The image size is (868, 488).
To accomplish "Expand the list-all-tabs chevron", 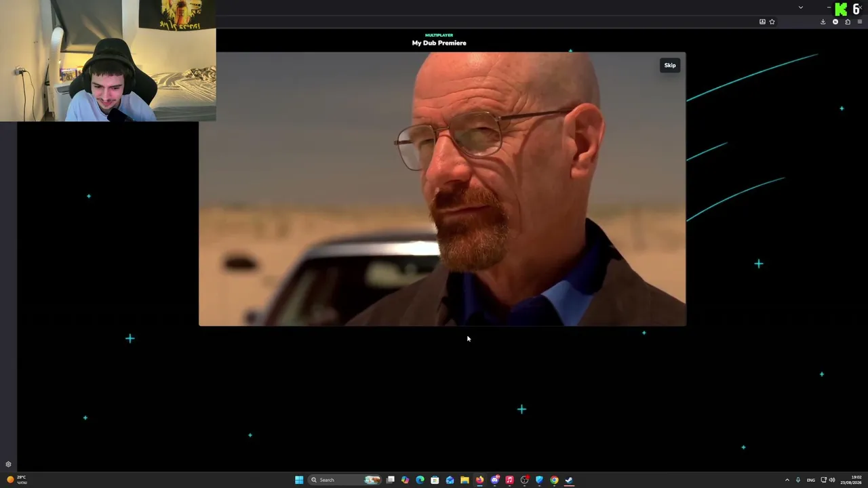I will tap(801, 7).
